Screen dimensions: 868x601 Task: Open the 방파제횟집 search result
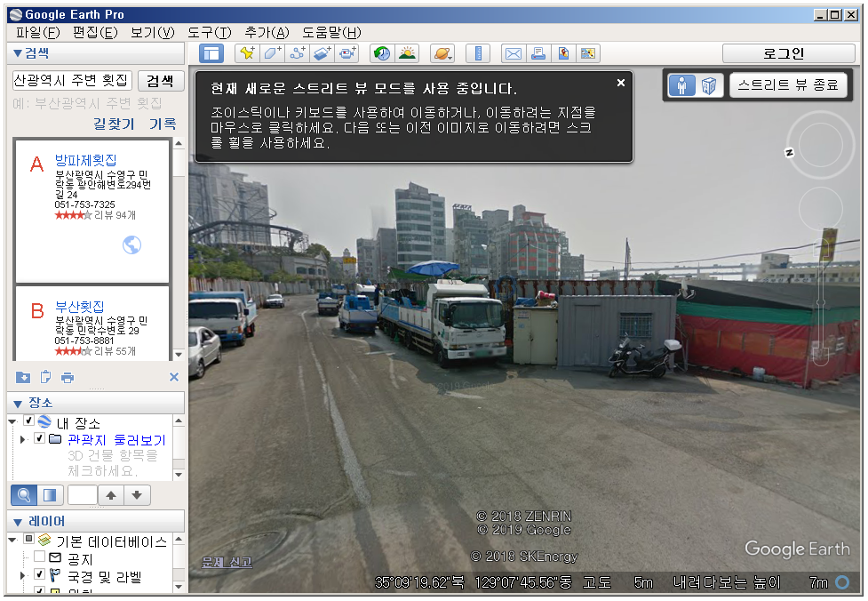pyautogui.click(x=86, y=160)
